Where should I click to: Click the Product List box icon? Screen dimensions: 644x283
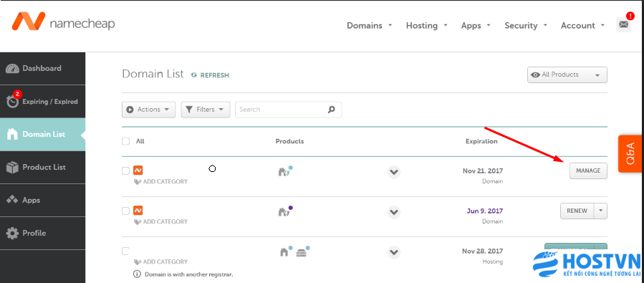[x=12, y=167]
